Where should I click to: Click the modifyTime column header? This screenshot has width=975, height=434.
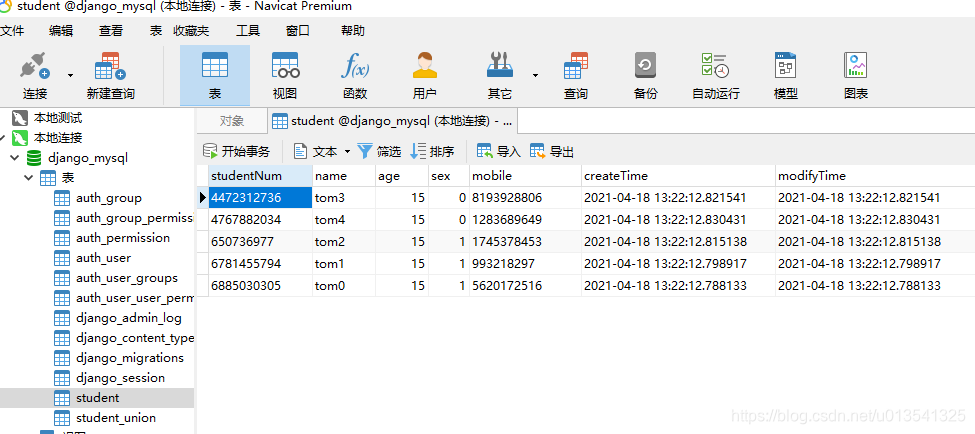(875, 176)
